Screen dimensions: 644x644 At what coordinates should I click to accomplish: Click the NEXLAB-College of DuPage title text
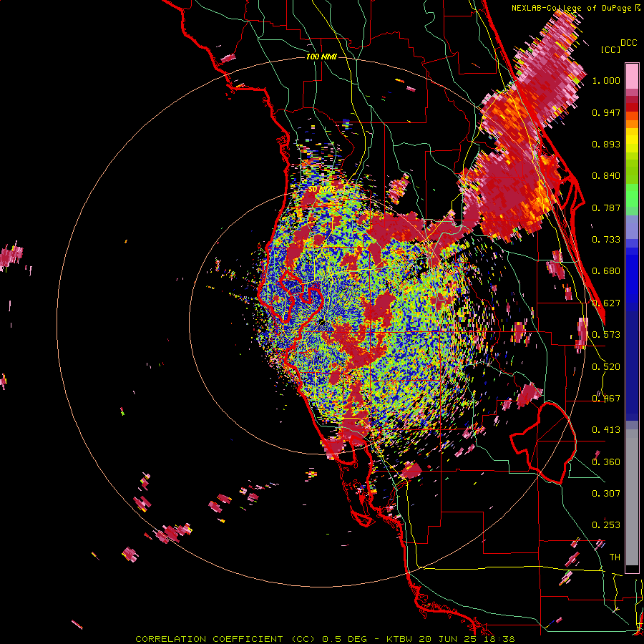pyautogui.click(x=571, y=8)
